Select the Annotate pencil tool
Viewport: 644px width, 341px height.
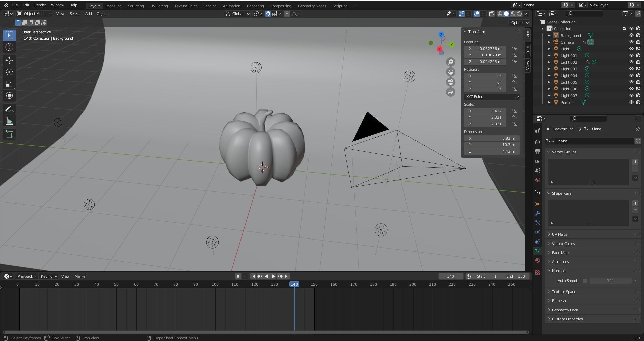pyautogui.click(x=9, y=109)
